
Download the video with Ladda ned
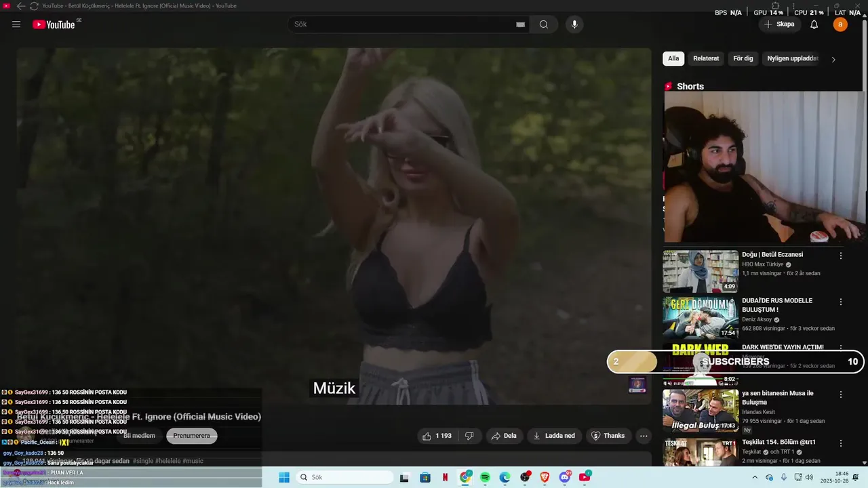pos(554,436)
